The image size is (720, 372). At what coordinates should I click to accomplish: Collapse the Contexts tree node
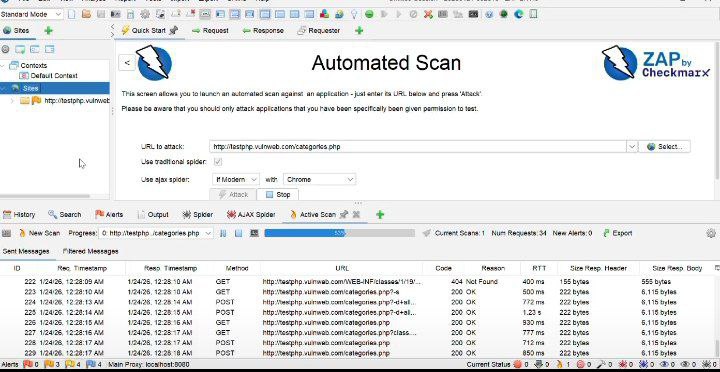coord(3,66)
